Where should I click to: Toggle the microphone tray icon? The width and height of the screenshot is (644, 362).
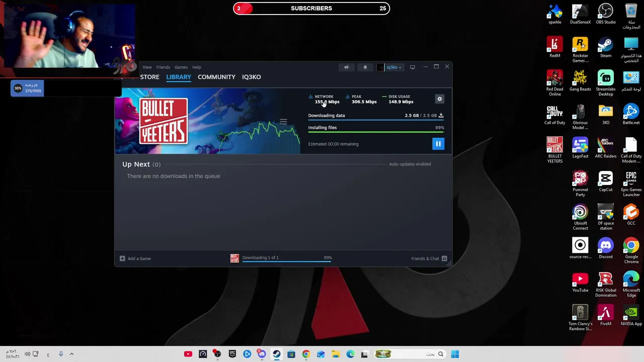(x=61, y=354)
